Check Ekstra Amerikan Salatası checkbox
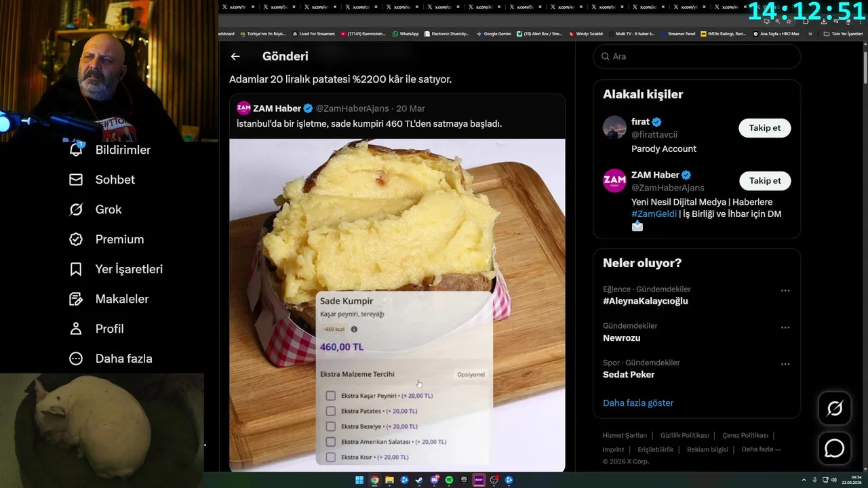868x488 pixels. (330, 442)
